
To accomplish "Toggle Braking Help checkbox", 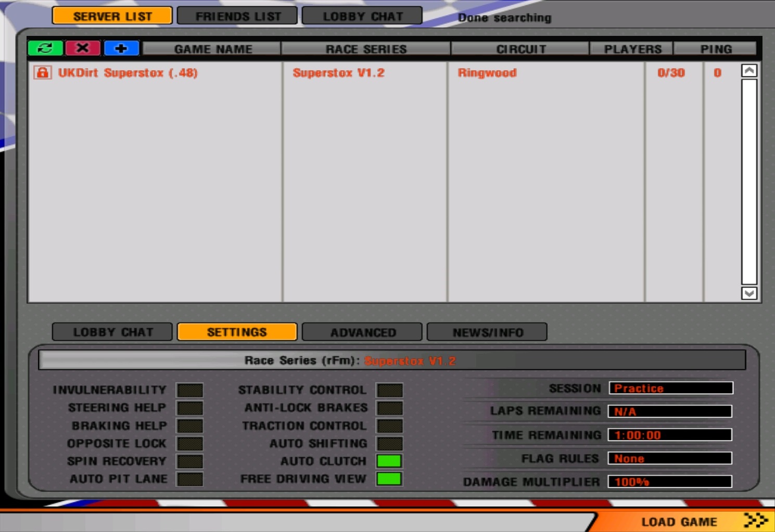I will click(x=189, y=426).
